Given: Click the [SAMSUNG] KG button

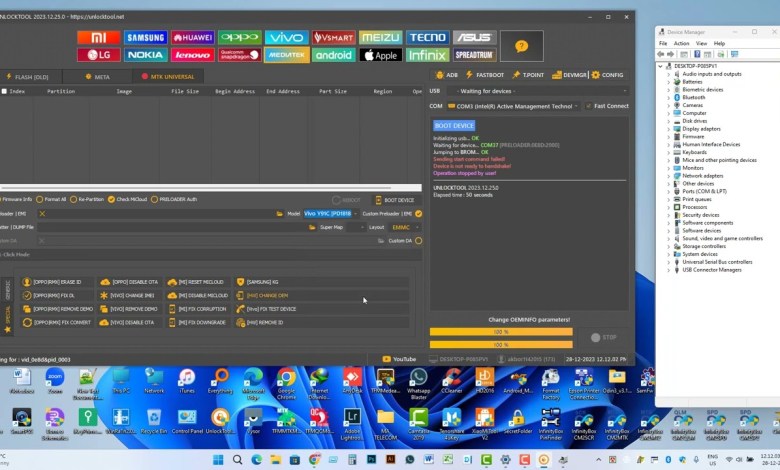Looking at the screenshot, I should pyautogui.click(x=322, y=282).
